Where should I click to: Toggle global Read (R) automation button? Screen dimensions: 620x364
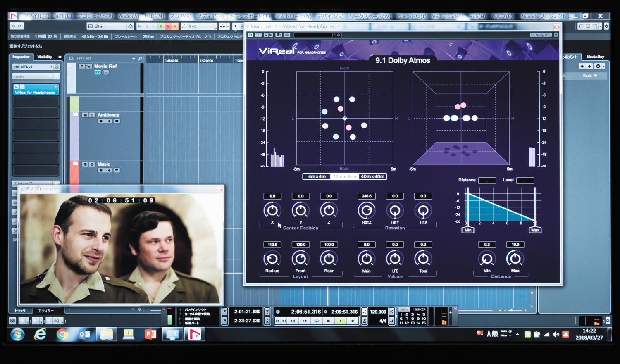click(161, 26)
